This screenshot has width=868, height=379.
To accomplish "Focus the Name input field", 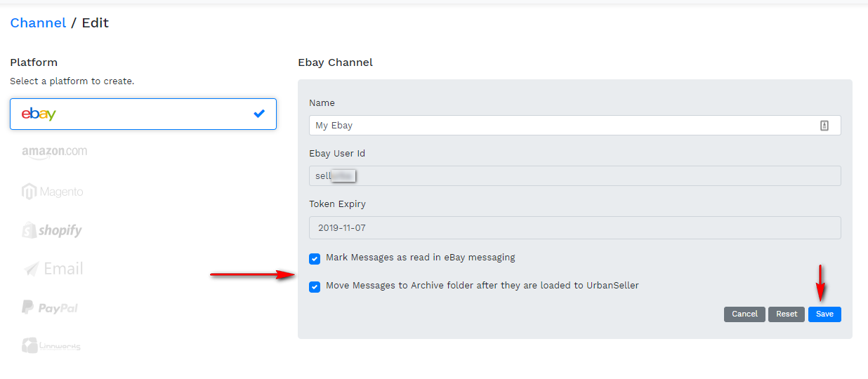I will [x=562, y=126].
